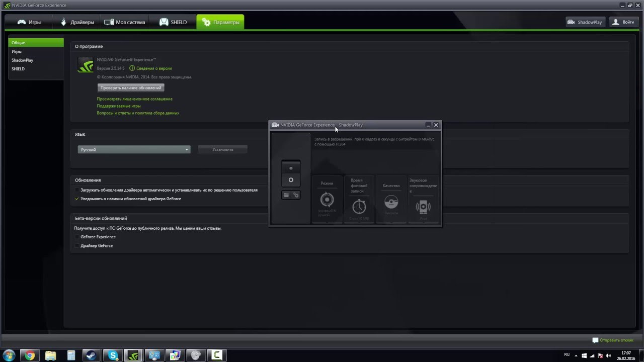Toggle automatic driver update download checkbox
This screenshot has width=644, height=362.
77,191
